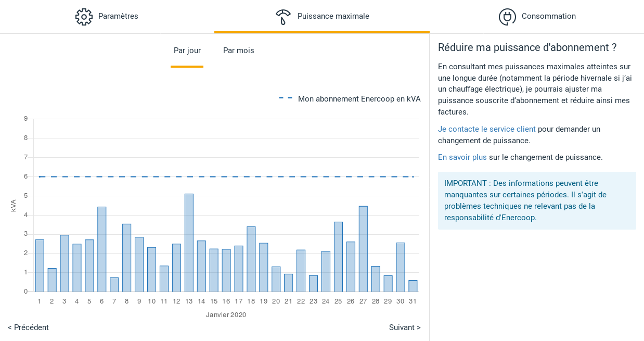Screen dimensions: 644x341
Task: Click the Puissance maximale gauge icon
Action: (283, 17)
